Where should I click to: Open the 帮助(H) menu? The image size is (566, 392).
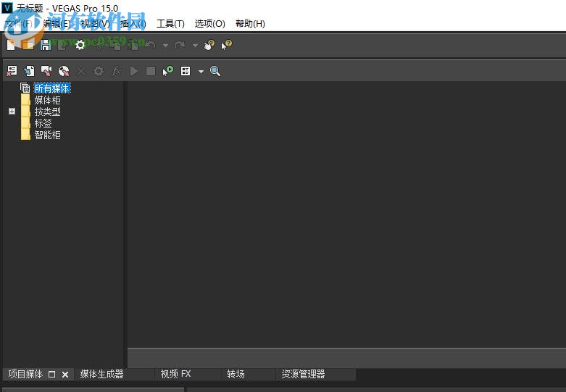click(x=250, y=24)
